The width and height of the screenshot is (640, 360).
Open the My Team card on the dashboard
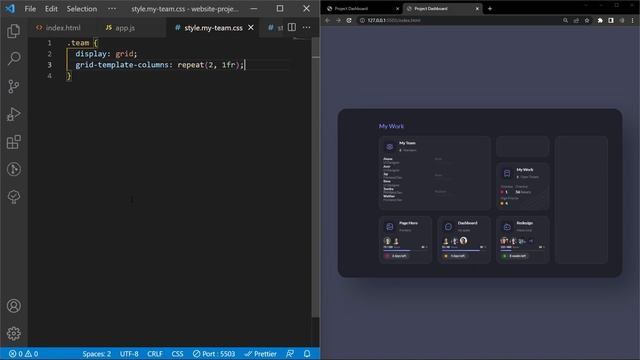[x=435, y=173]
